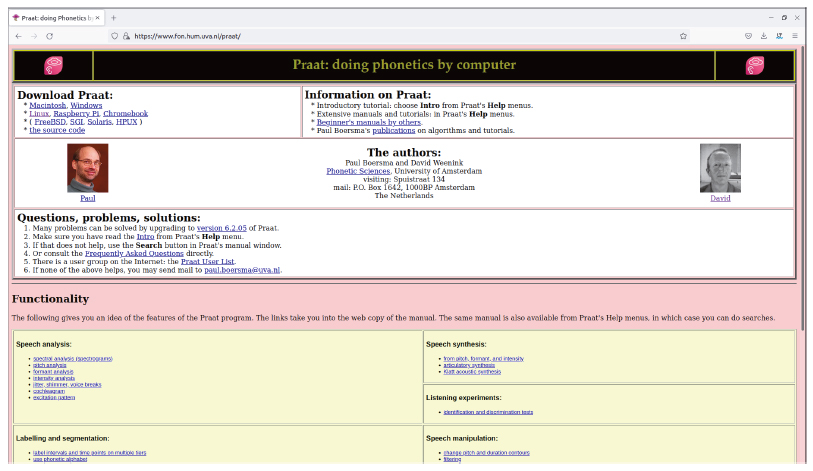Open the Raspberry Pi download link
Screen dimensions: 813x471
coord(82,114)
